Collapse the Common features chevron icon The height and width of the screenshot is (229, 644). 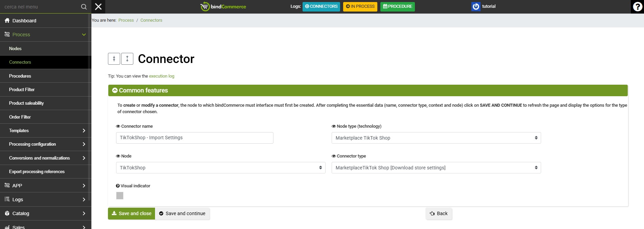(115, 90)
